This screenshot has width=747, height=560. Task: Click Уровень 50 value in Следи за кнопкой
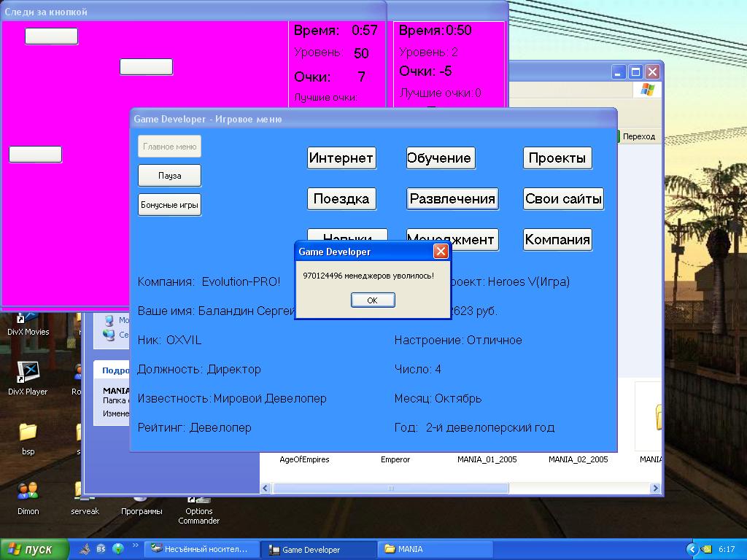click(x=361, y=52)
